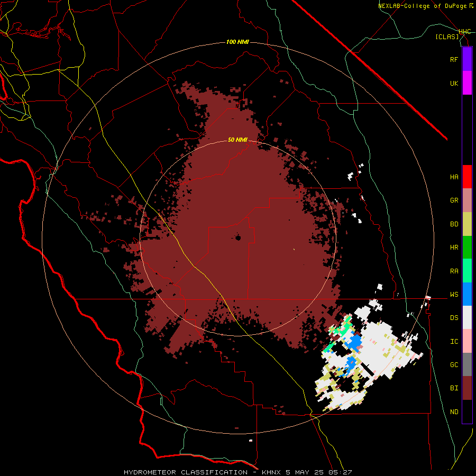Click the ND legend label
476x476 pixels.
[x=454, y=412]
